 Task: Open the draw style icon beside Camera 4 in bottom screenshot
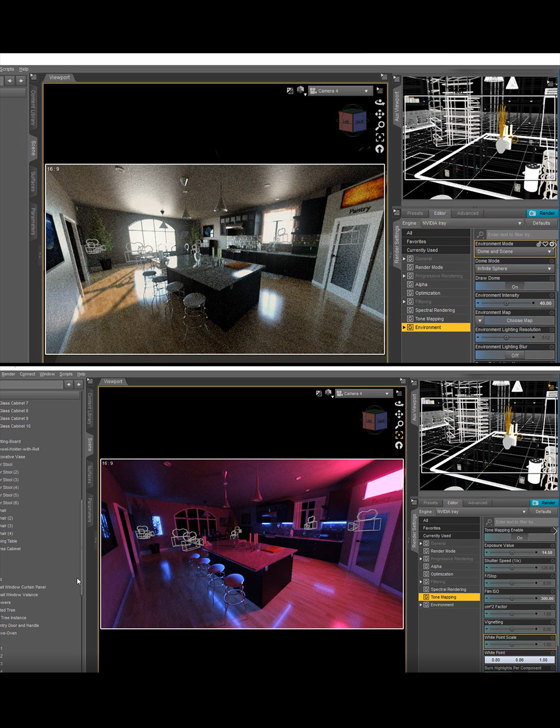[319, 393]
